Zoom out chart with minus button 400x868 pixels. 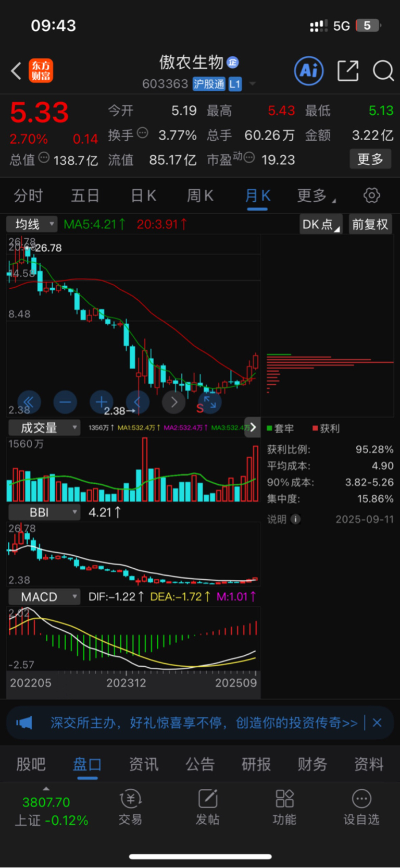point(65,402)
